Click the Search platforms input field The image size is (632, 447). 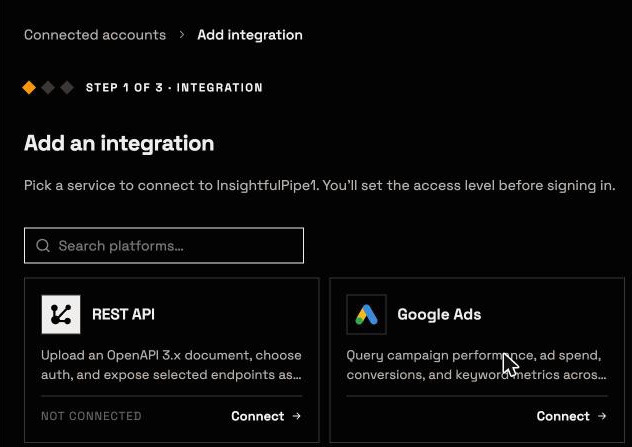pos(164,245)
